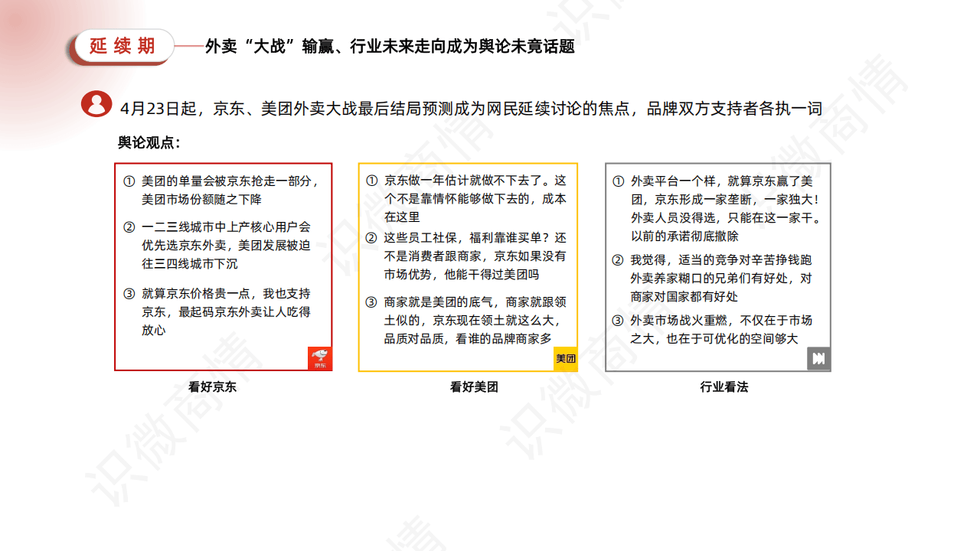980x551 pixels.
Task: Click the red user avatar icon
Action: point(96,104)
